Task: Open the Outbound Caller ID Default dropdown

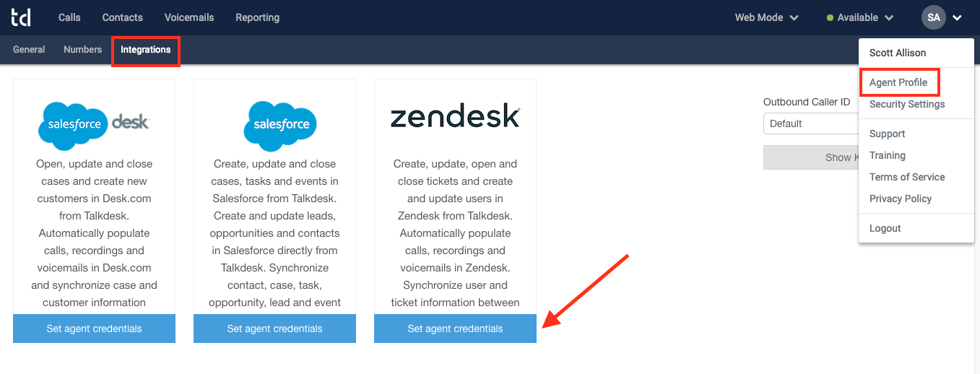Action: click(x=810, y=123)
